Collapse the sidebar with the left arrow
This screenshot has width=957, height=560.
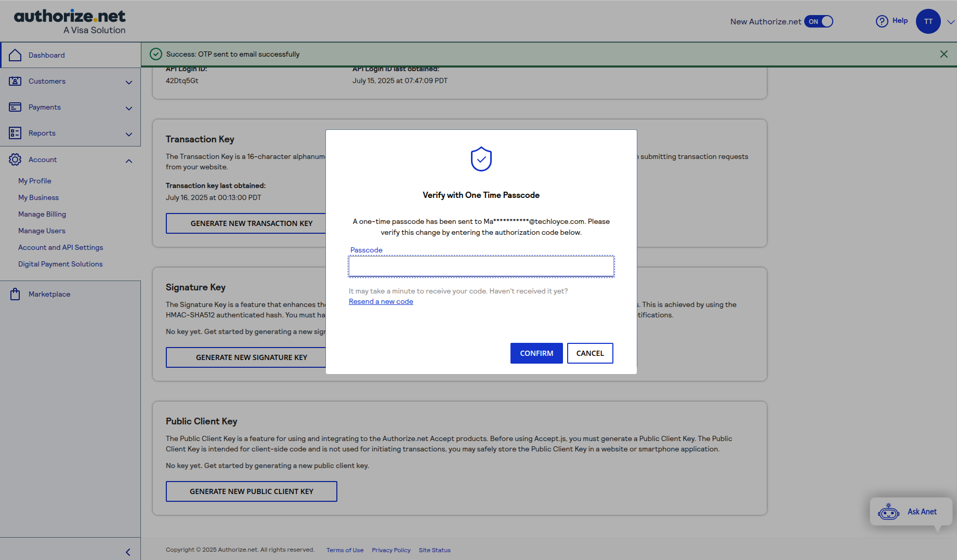tap(128, 552)
